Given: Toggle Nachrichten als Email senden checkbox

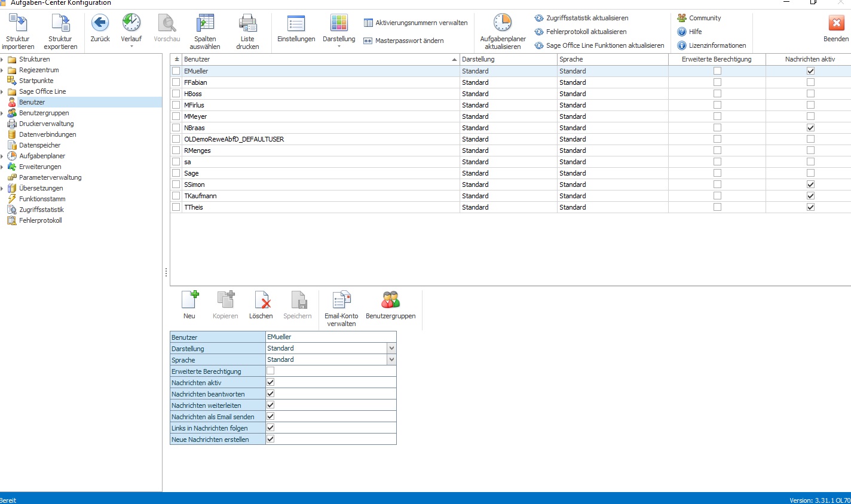Looking at the screenshot, I should [271, 417].
